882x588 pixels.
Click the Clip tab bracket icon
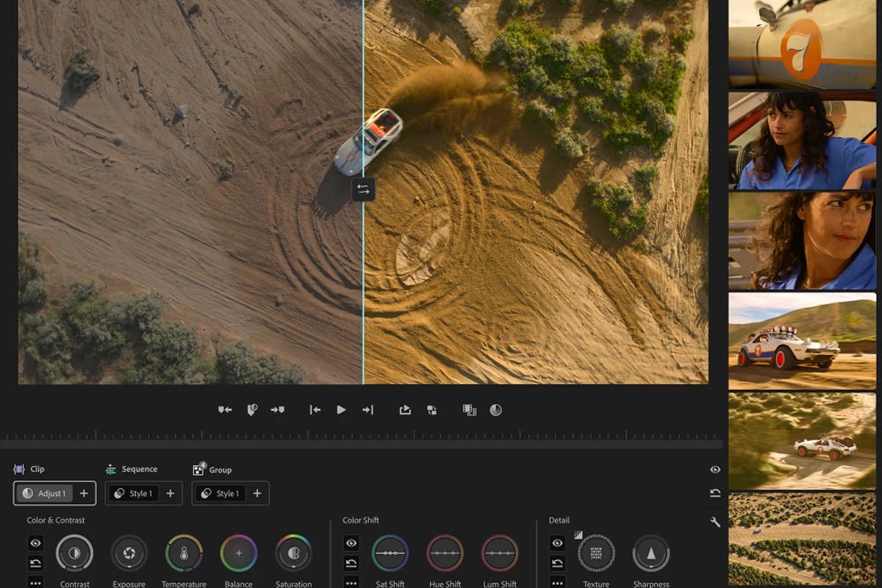pos(19,469)
